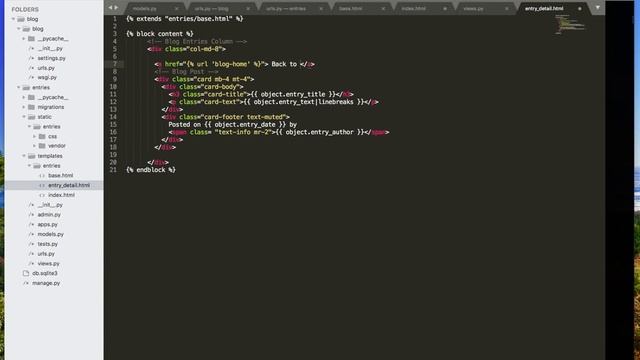Screen dimensions: 640x360
Task: Click the endblock tag on line 21
Action: click(151, 170)
